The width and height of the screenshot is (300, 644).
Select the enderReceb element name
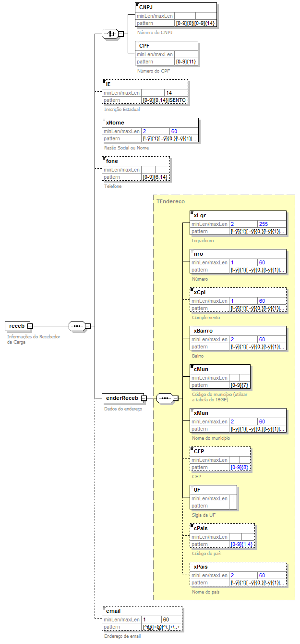[122, 398]
